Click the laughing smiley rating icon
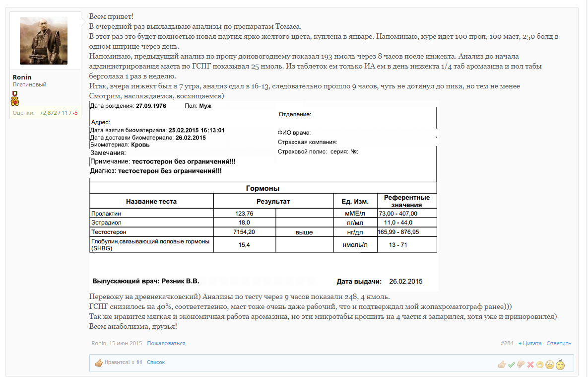 click(540, 365)
